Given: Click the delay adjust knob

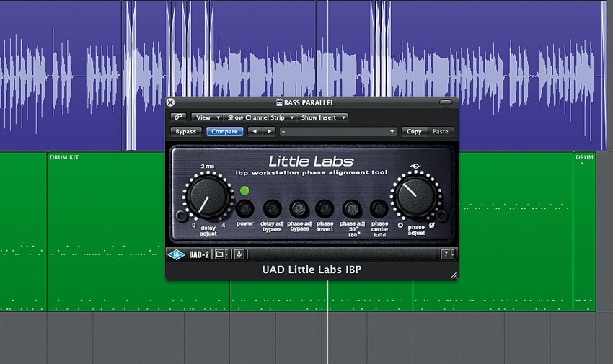Looking at the screenshot, I should (207, 197).
